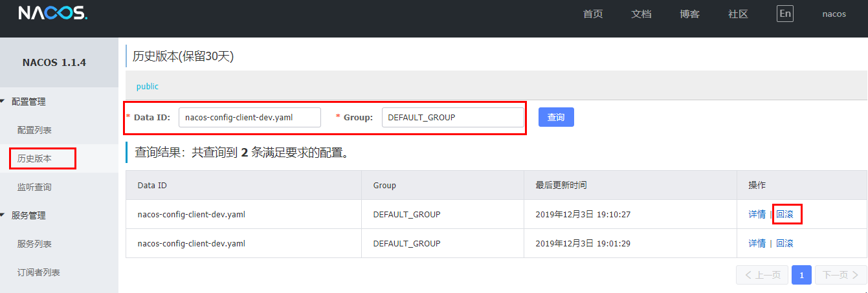Click the 查询结果 summary text

pyautogui.click(x=241, y=153)
